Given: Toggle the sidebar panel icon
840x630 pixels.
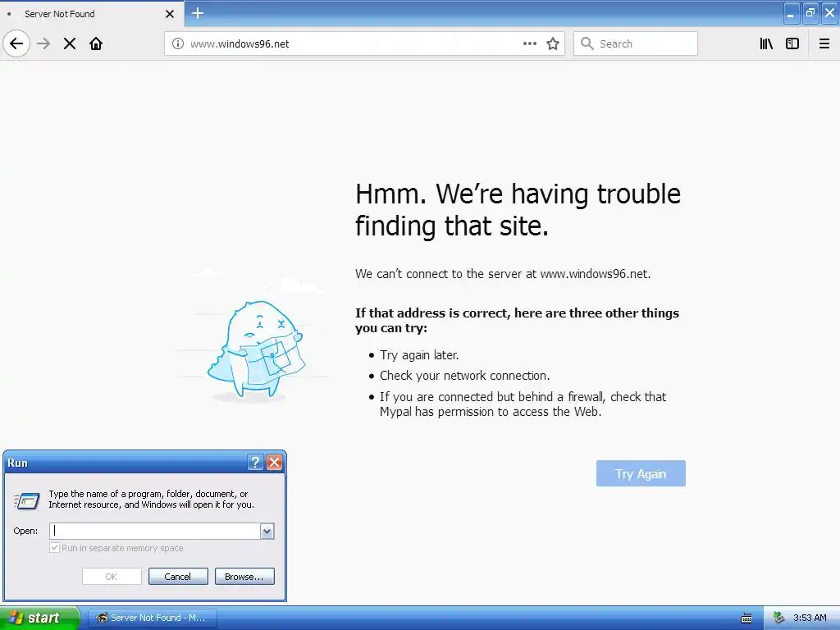Looking at the screenshot, I should point(792,44).
